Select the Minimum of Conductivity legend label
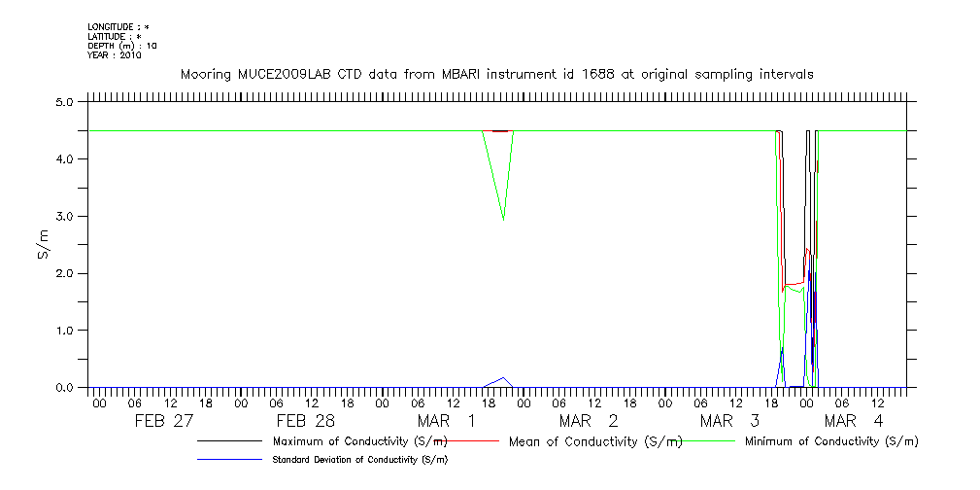 [830, 441]
